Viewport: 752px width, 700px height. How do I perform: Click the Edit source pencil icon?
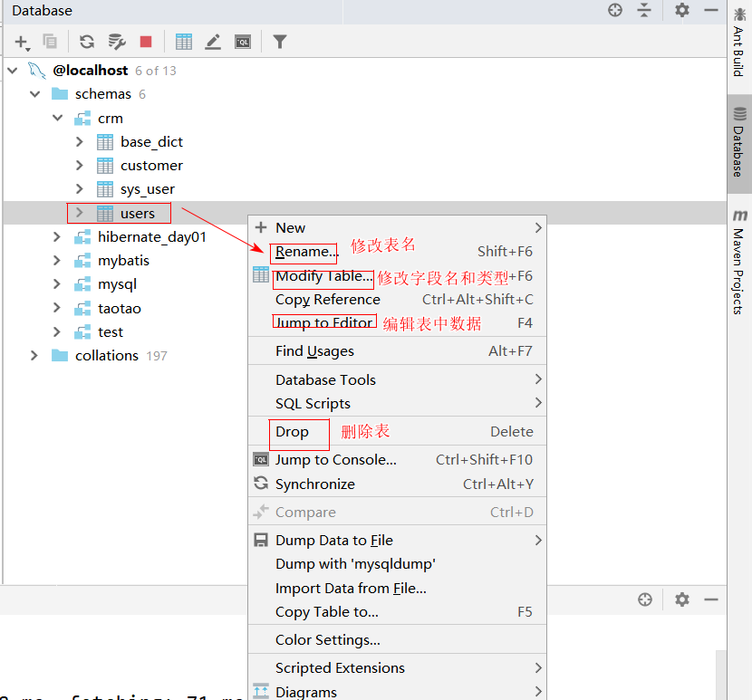(x=213, y=42)
